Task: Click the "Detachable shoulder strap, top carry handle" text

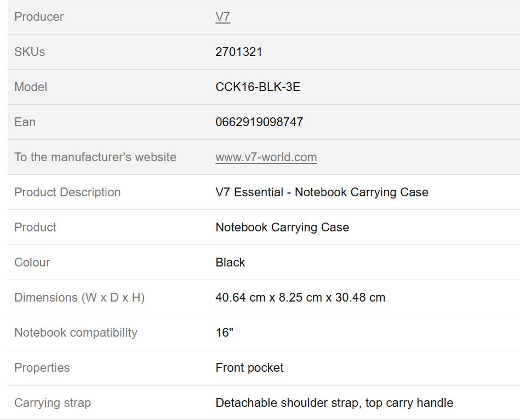Action: click(x=334, y=403)
